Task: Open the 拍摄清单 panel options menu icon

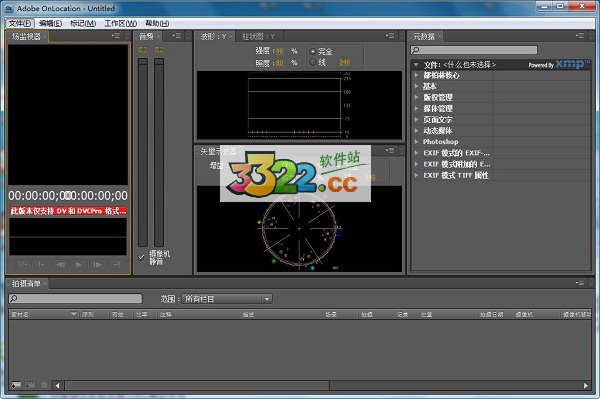Action: click(580, 283)
